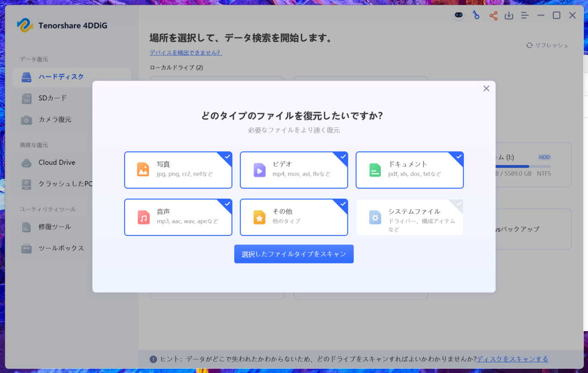Viewport: 588px width, 373px height.
Task: Click 選択したファイルタイプをスキャン button
Action: (x=294, y=254)
